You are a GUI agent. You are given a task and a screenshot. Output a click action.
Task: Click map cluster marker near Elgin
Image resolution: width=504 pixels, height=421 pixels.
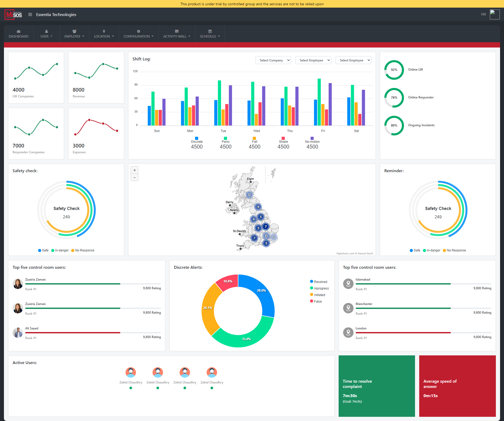click(x=249, y=195)
